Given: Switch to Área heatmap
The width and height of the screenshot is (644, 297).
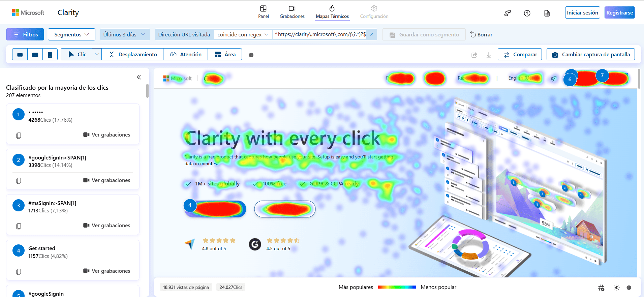Looking at the screenshot, I should [x=225, y=54].
